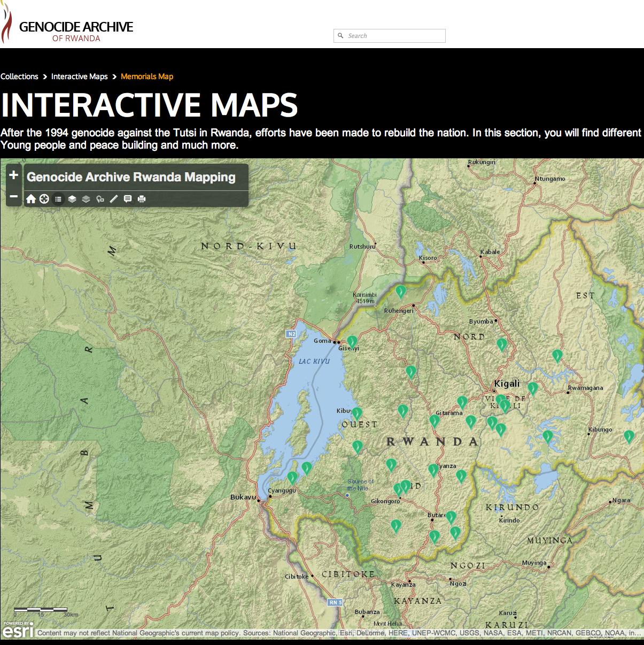Open the map details comment icon
Image resolution: width=644 pixels, height=645 pixels.
tap(128, 199)
